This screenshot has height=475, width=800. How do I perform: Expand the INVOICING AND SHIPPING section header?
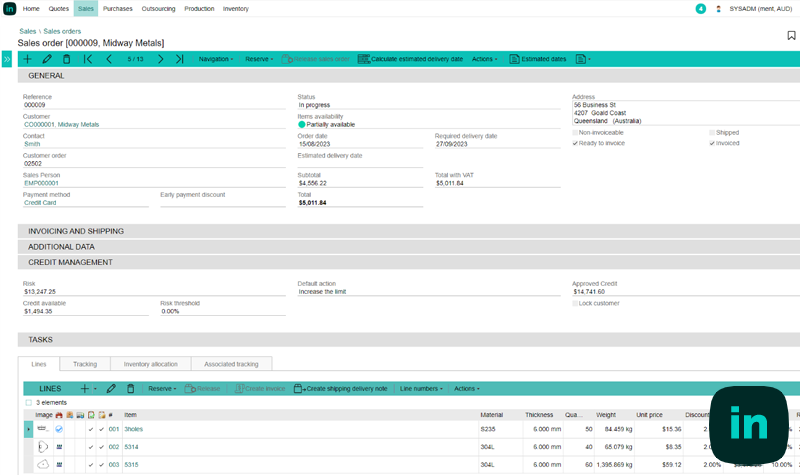tap(409, 232)
